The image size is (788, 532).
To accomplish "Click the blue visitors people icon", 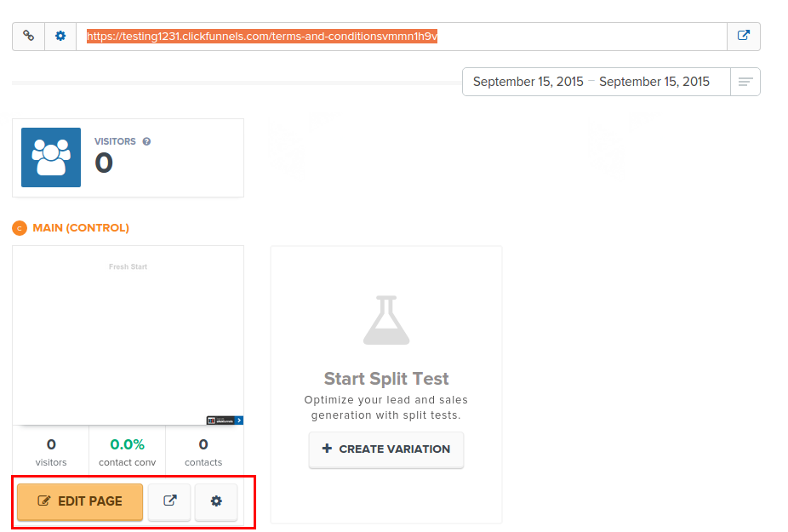I will click(x=51, y=157).
